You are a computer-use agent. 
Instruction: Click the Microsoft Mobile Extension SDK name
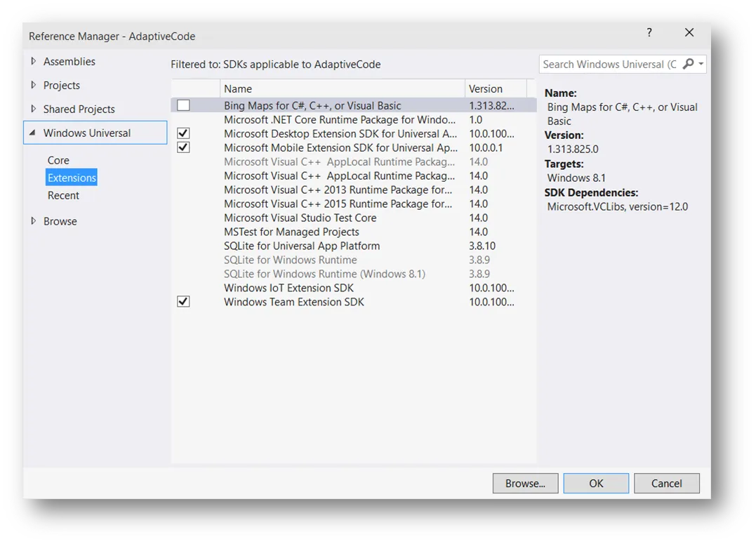click(340, 147)
